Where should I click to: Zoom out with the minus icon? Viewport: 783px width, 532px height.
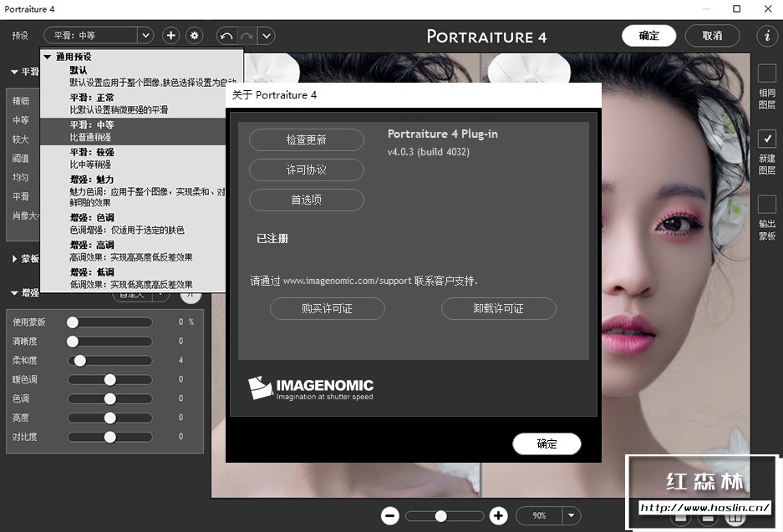pyautogui.click(x=389, y=515)
